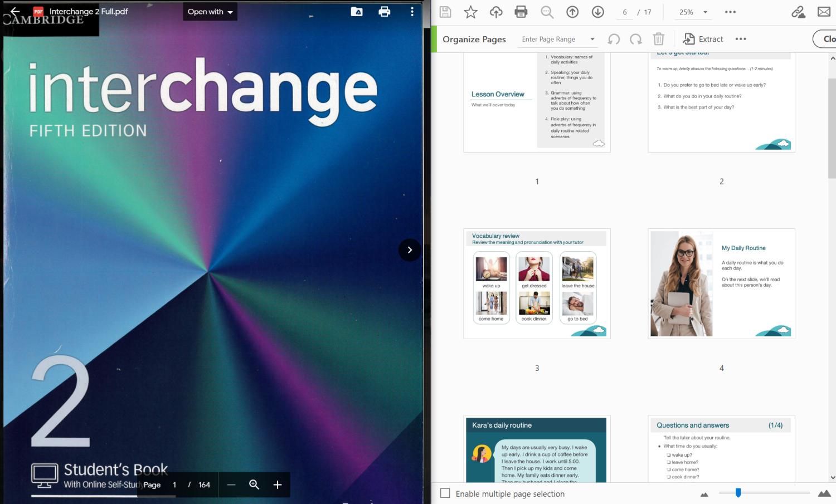836x504 pixels.
Task: Click the thumbnail size slider handle
Action: (738, 493)
